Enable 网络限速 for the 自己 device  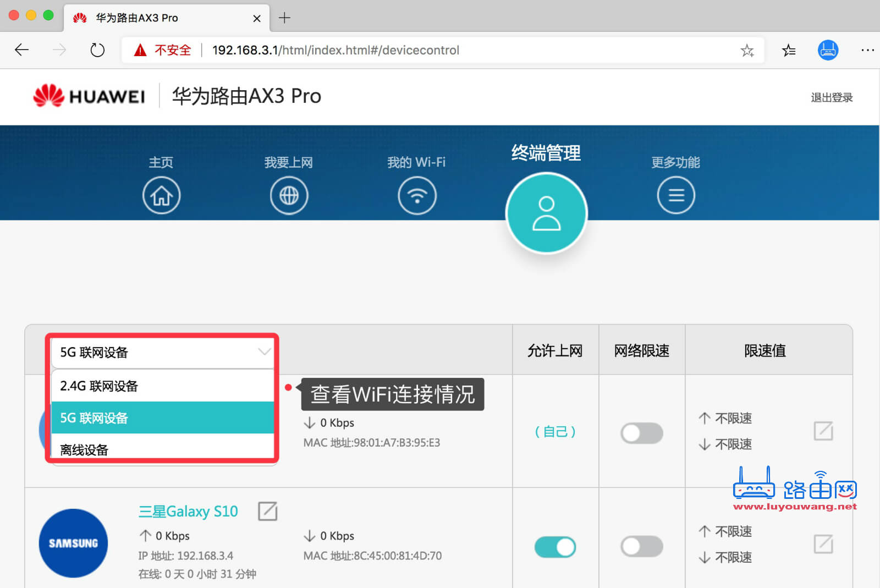[x=641, y=433]
